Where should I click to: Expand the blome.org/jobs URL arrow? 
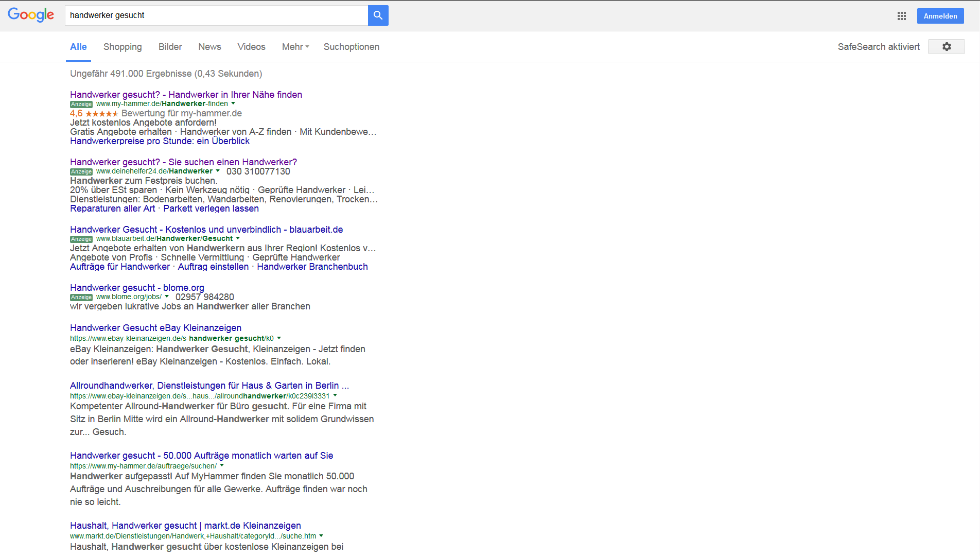(167, 297)
